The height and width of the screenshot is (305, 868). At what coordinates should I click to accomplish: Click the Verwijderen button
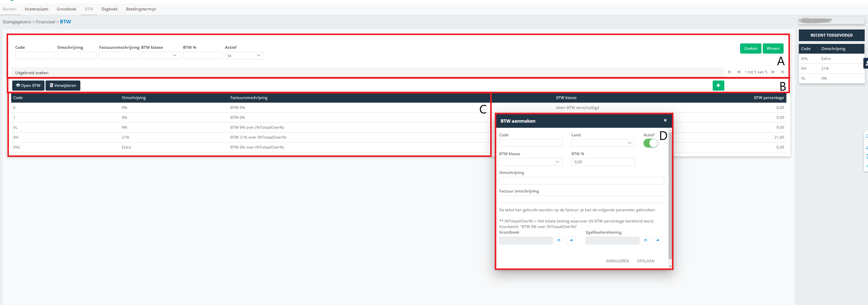point(63,86)
